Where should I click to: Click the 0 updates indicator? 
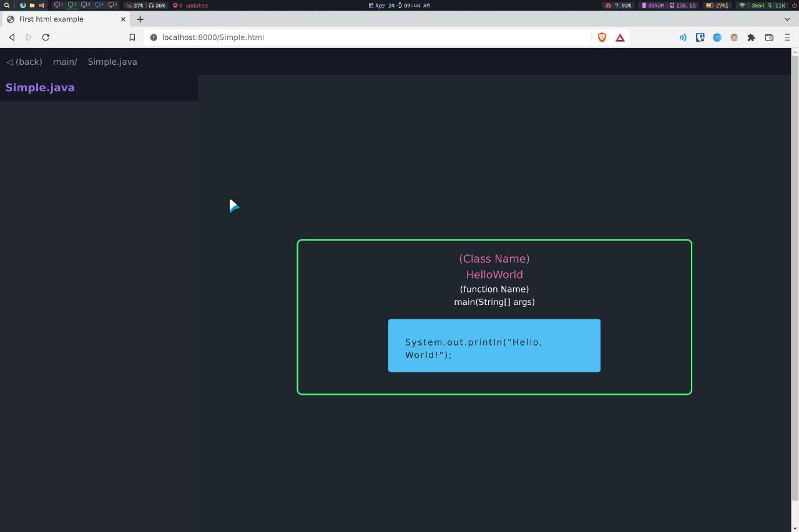coord(190,6)
